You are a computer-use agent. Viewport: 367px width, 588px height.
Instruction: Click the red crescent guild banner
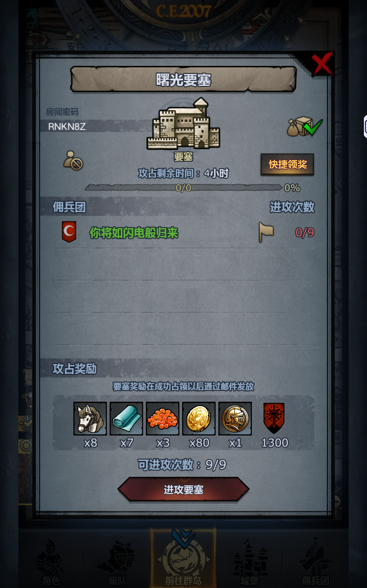[x=69, y=232]
